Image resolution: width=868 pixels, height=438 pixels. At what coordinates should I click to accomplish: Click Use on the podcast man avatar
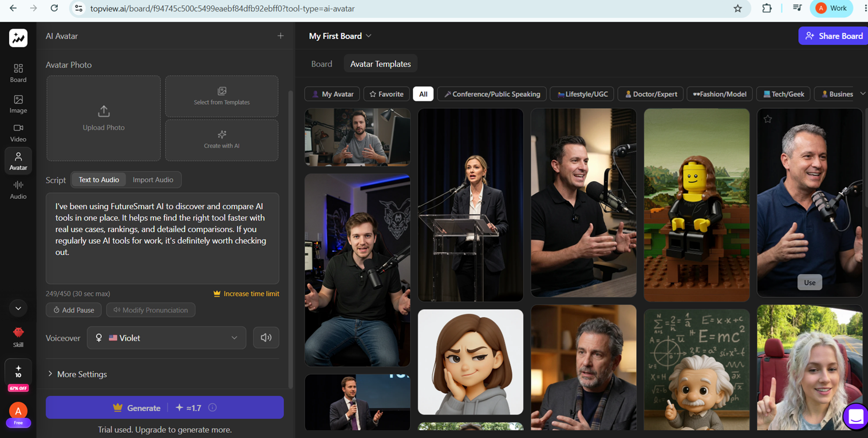point(810,282)
